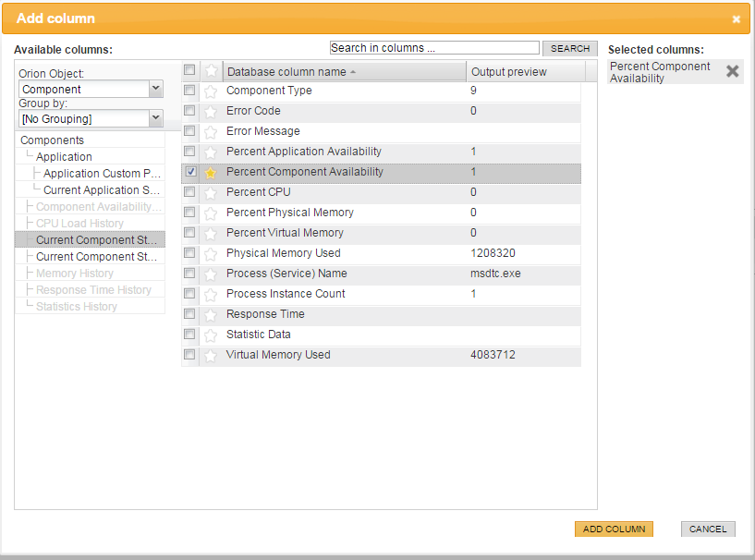Image resolution: width=755 pixels, height=560 pixels.
Task: Select Statistics History tree item
Action: click(x=76, y=306)
